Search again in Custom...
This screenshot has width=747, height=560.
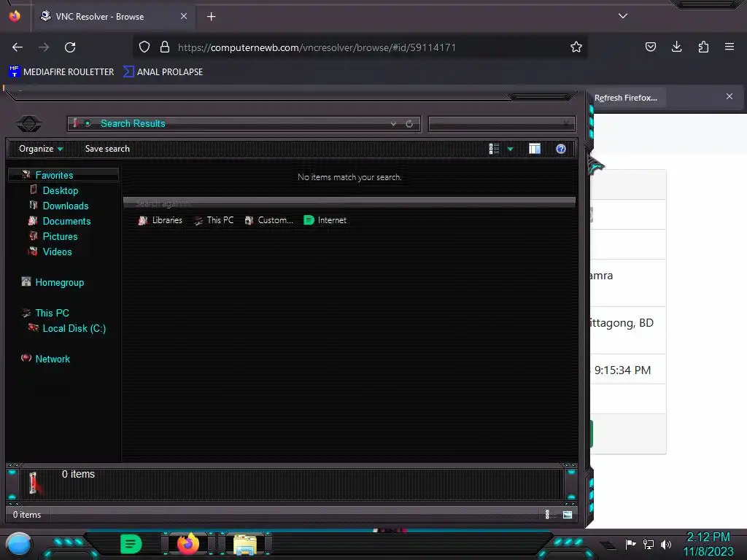[x=269, y=220]
